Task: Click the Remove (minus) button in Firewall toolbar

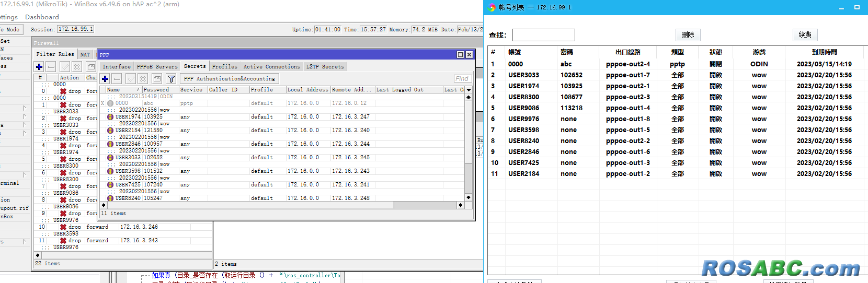Action: 51,67
